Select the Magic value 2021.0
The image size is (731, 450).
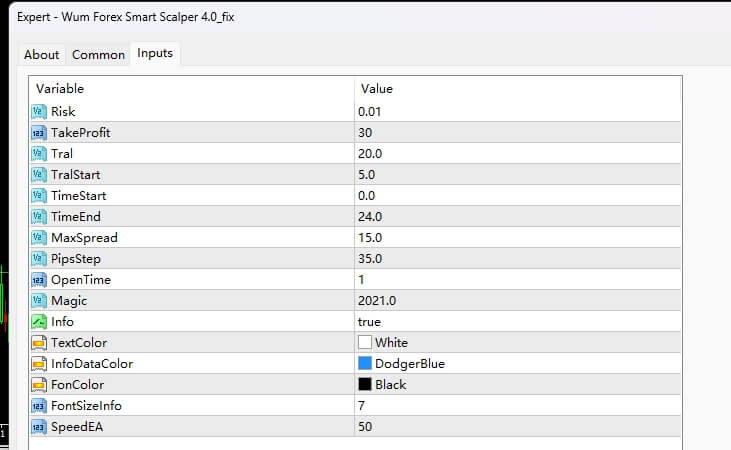click(x=377, y=300)
